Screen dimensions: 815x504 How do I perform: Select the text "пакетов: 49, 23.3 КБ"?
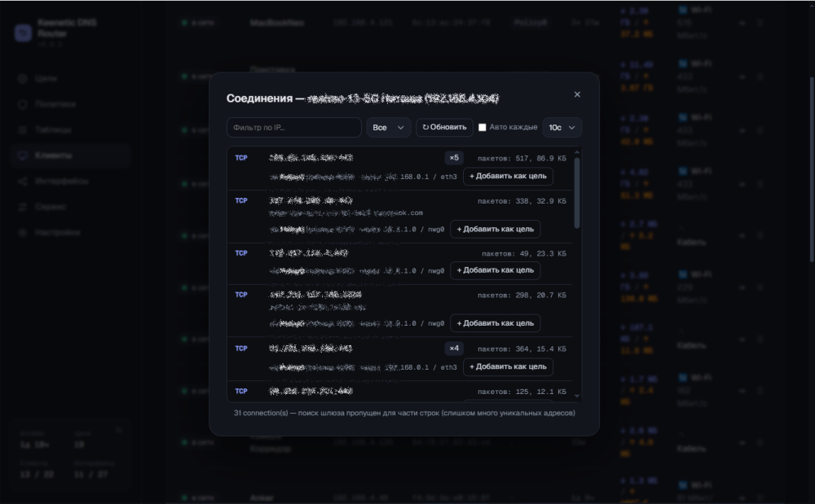click(524, 254)
